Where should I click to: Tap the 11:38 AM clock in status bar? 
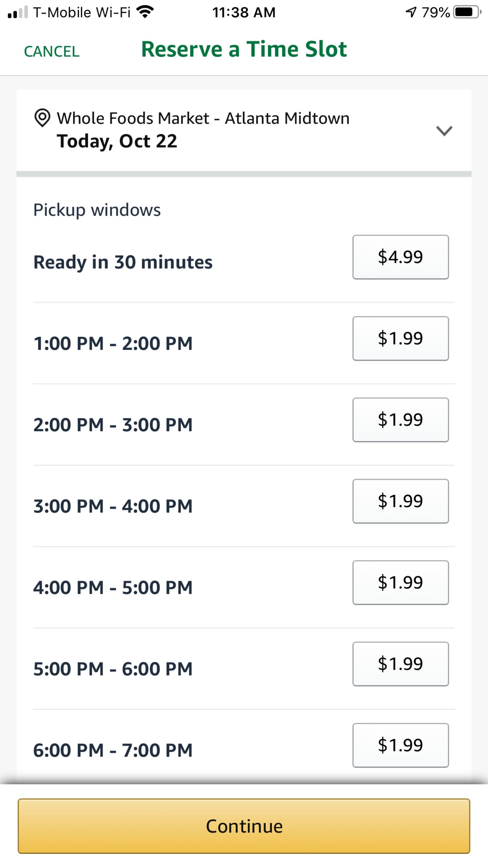pos(244,13)
